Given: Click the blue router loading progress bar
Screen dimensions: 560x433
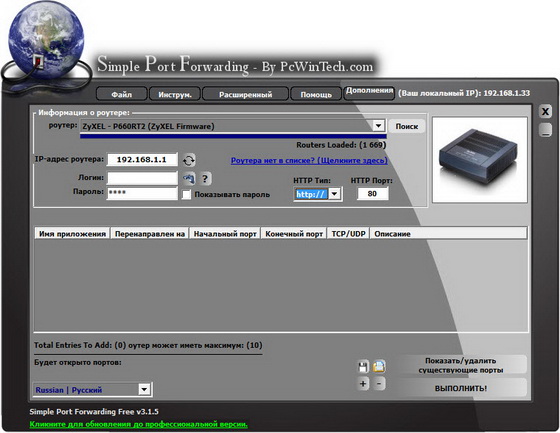Looking at the screenshot, I should pyautogui.click(x=233, y=136).
